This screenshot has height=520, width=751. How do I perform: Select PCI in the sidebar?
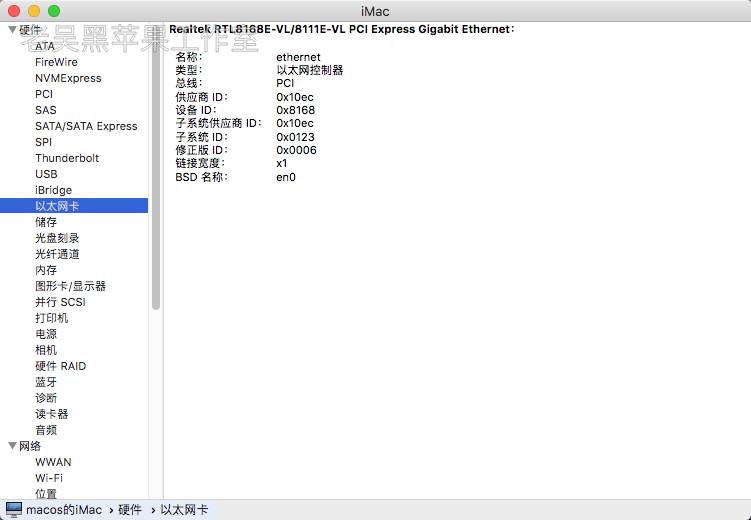tap(44, 94)
